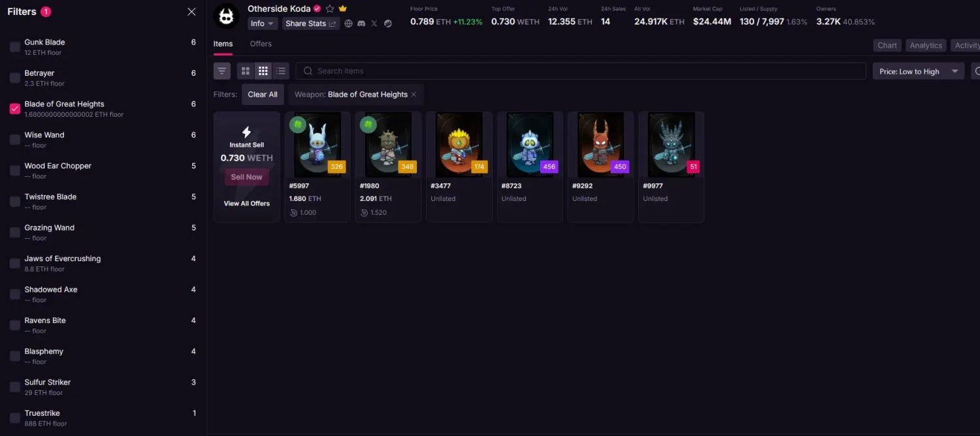Remove the Blade of Great Heights filter chip
Image resolution: width=980 pixels, height=436 pixels.
tap(414, 95)
